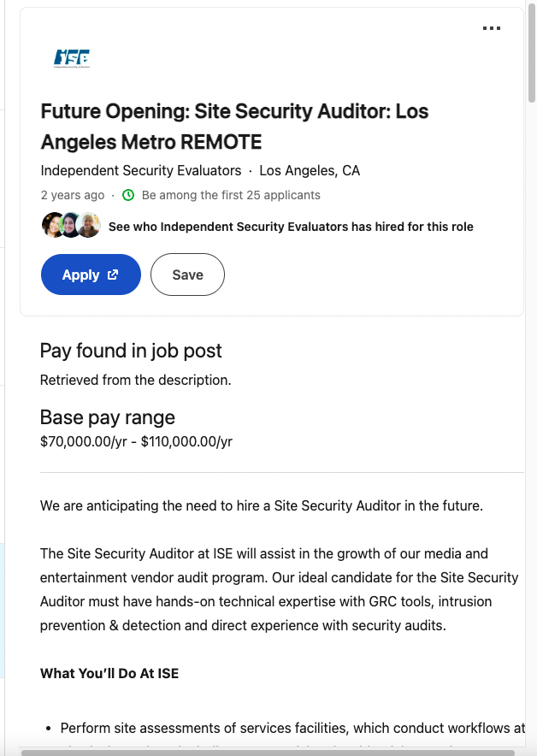Screen dimensions: 537x756
Task: Open the Independent Security Evaluators company page
Action: [x=139, y=170]
